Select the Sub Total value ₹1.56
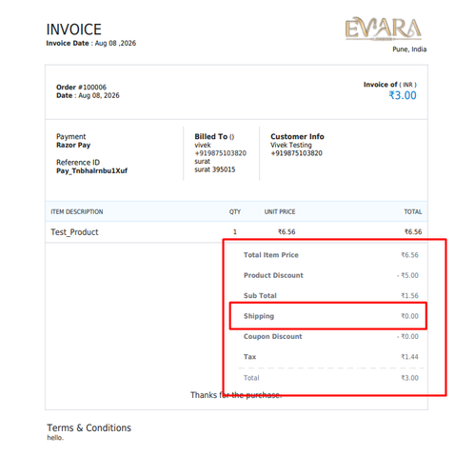475x476 pixels. [x=409, y=296]
